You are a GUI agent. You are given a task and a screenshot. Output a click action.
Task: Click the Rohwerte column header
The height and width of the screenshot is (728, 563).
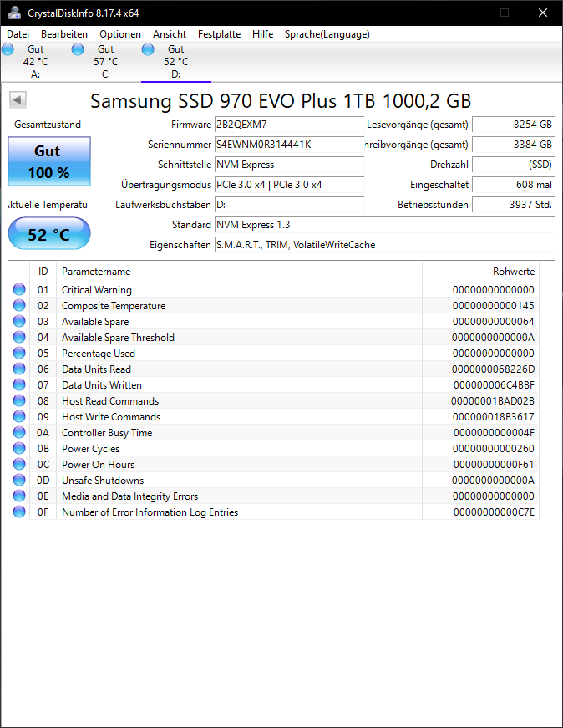[481, 272]
